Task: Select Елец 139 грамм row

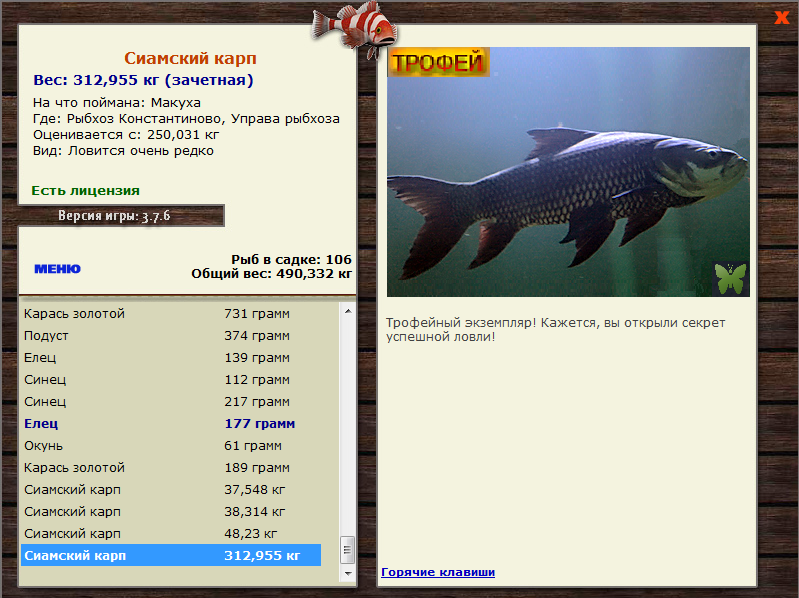Action: click(x=171, y=358)
